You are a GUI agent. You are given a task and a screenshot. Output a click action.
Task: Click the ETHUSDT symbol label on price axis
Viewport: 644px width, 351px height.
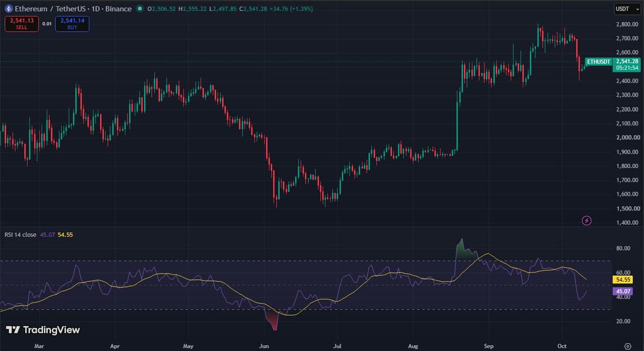point(598,62)
